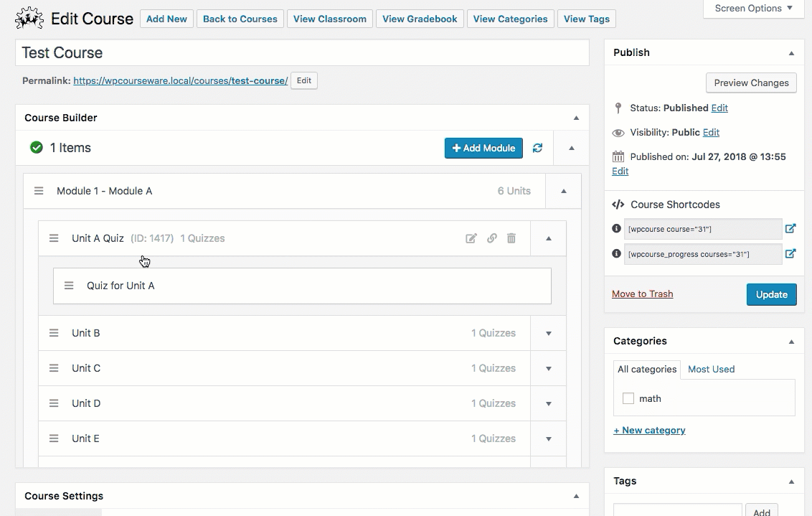Click the Edit link next to Visibility

(x=711, y=132)
